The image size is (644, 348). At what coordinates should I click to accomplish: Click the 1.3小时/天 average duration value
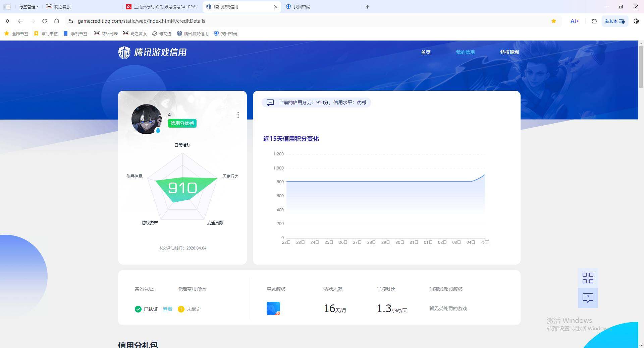tap(392, 308)
